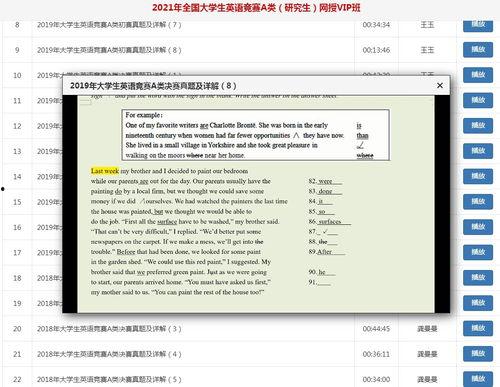Click the duration 00:44:45
Image resolution: width=500 pixels, height=387 pixels.
376,329
